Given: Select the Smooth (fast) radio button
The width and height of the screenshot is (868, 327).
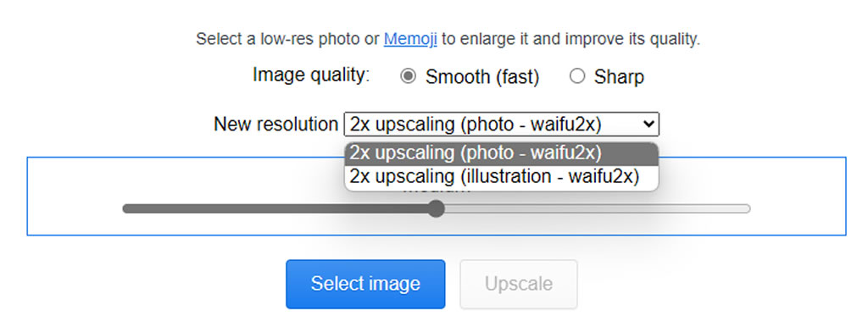Looking at the screenshot, I should click(x=408, y=76).
